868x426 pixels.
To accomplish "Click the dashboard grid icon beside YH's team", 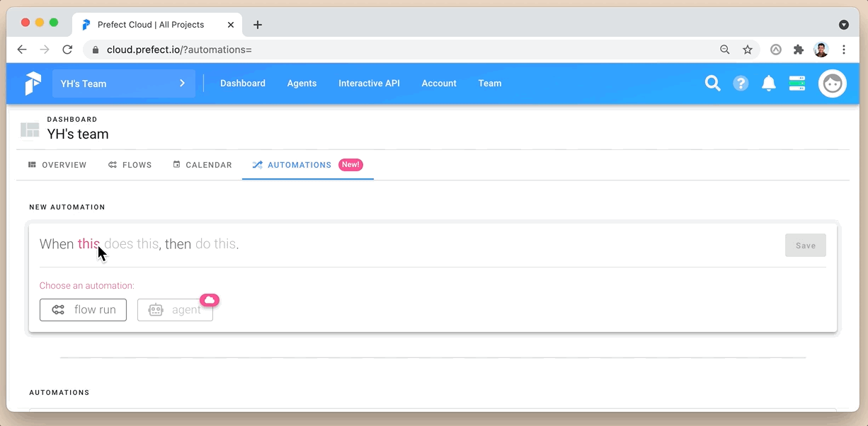I will [30, 130].
